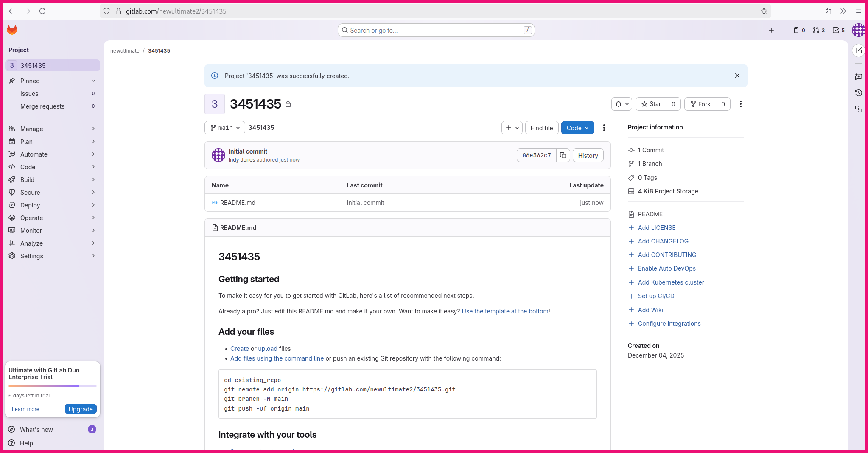The image size is (868, 453).
Task: Open What's new in sidebar
Action: coord(53,429)
